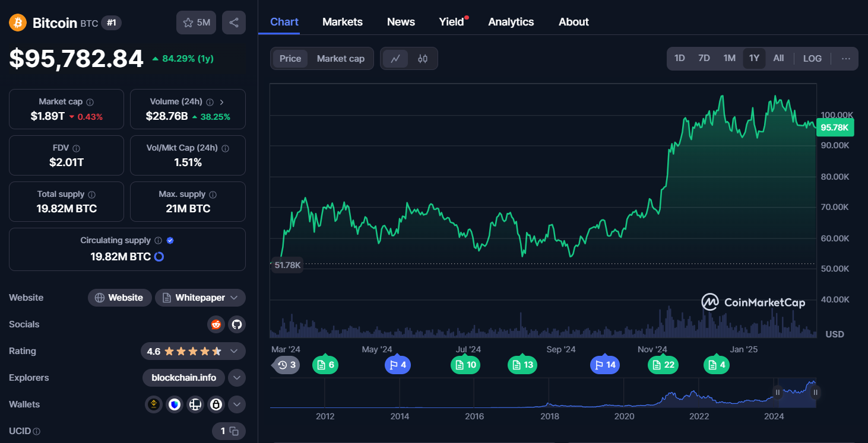
Task: Click the green news marker labeled 4
Action: 717,365
